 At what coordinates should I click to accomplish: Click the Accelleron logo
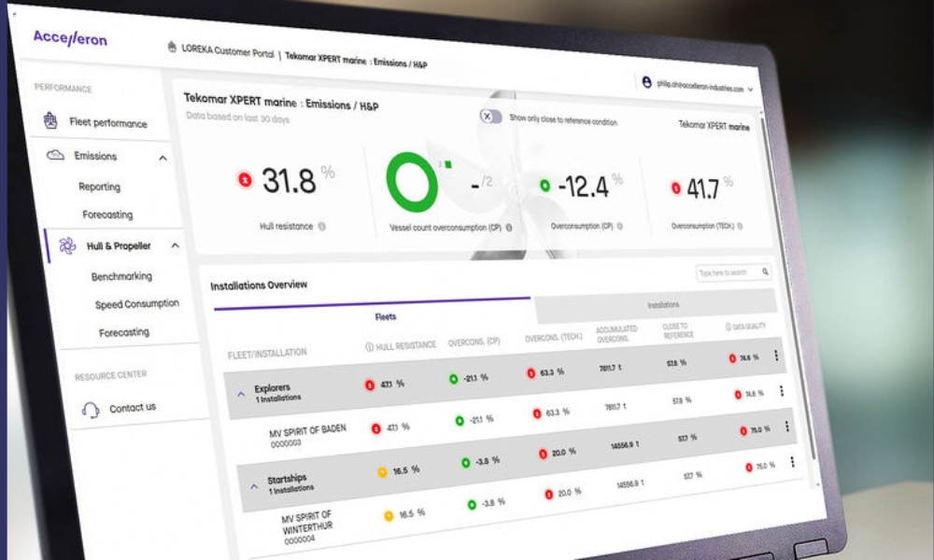click(x=70, y=39)
